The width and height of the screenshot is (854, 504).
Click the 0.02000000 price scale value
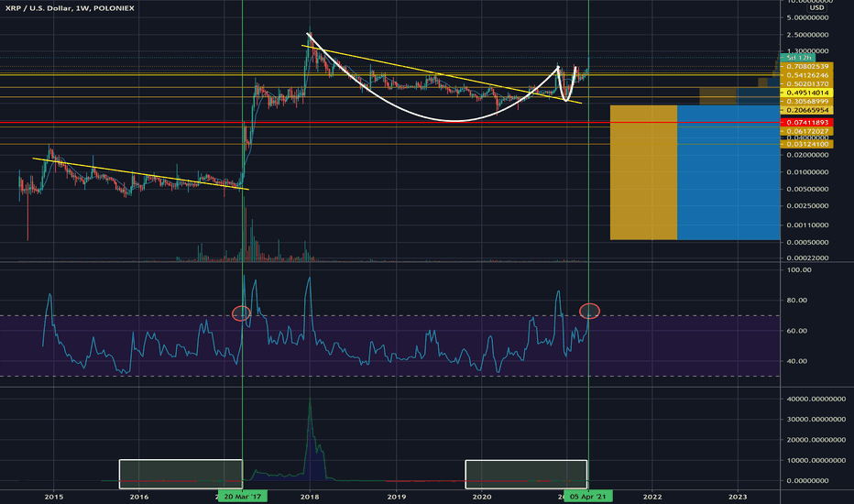807,155
